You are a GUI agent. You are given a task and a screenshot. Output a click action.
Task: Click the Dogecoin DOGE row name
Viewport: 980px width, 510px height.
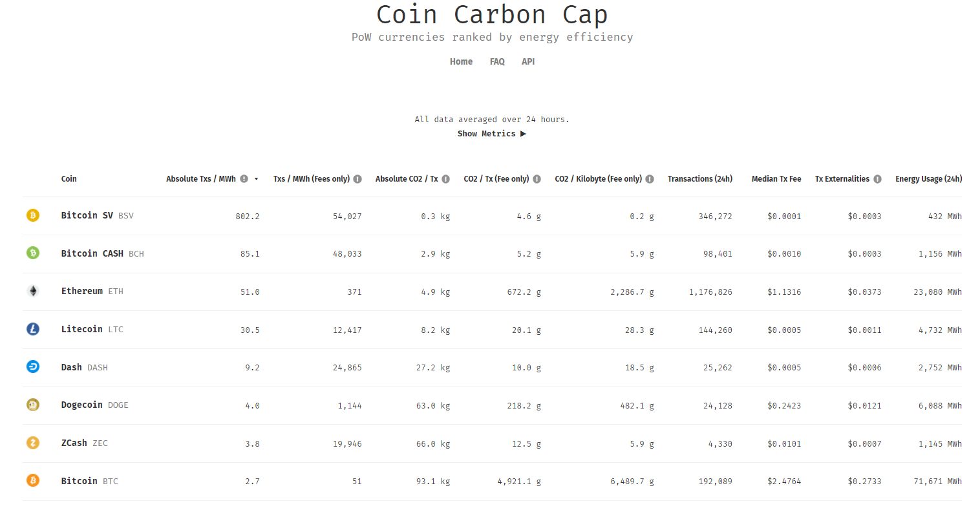(x=95, y=405)
